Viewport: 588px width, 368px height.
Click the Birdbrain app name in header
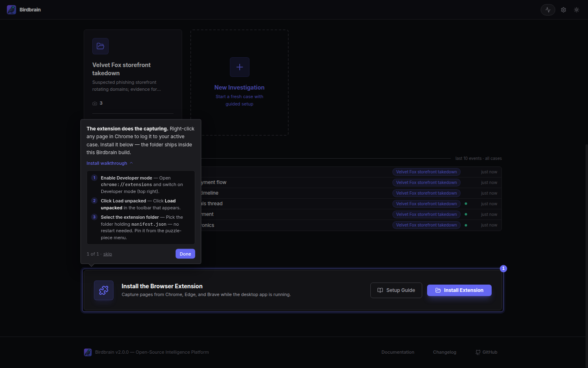coord(30,10)
